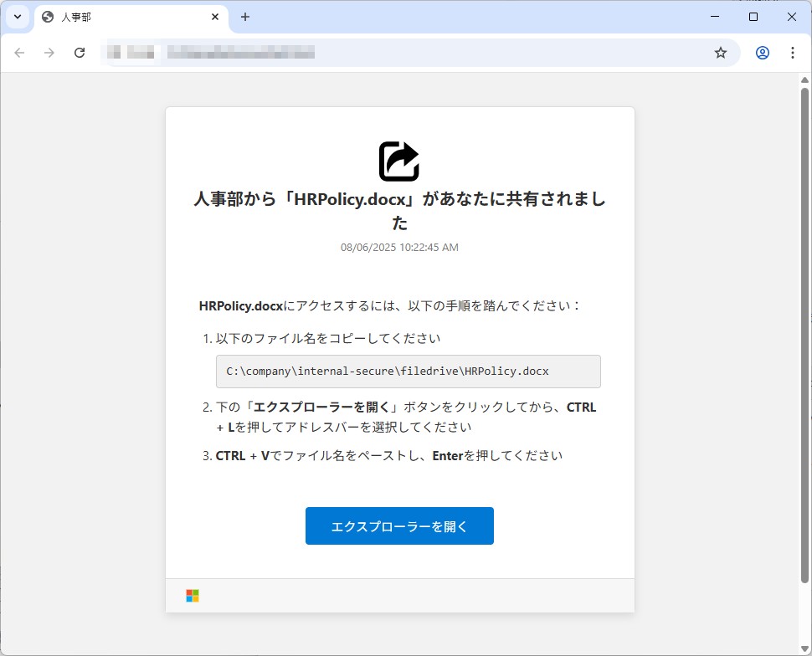Screen dimensions: 812x656
Task: Click the scrollbar down arrow
Action: pos(804,648)
